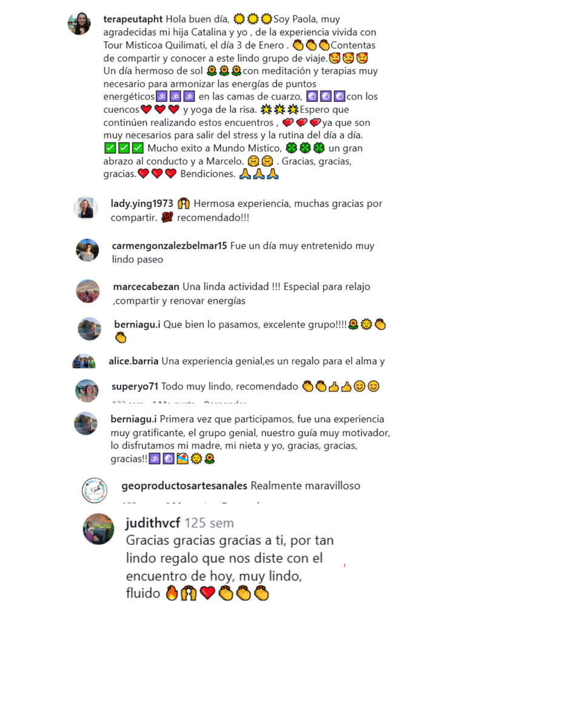Click the superyo71 username link
Viewport: 562px width, 728px height.
tap(135, 386)
